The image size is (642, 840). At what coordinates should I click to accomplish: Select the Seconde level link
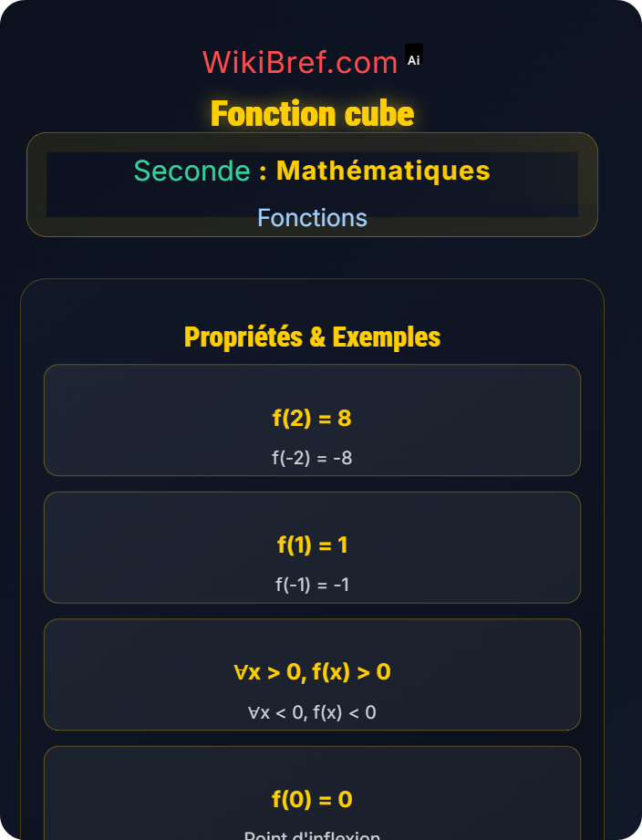pos(192,171)
